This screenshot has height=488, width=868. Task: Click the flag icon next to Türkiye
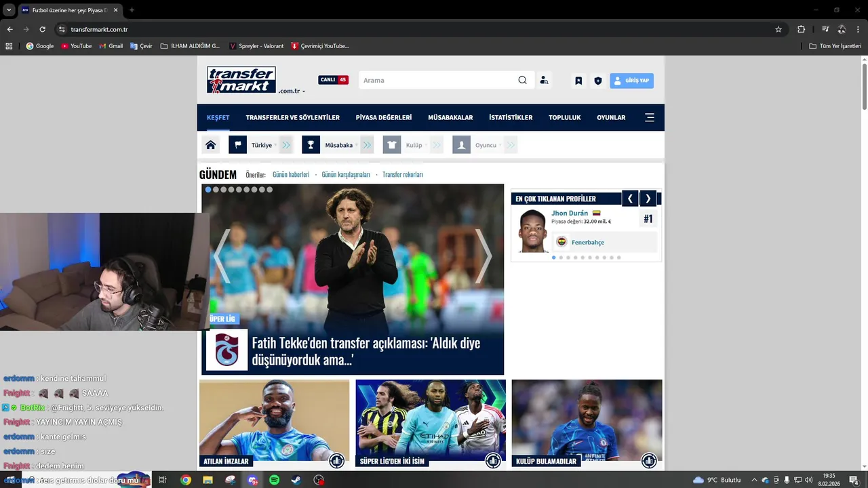237,145
